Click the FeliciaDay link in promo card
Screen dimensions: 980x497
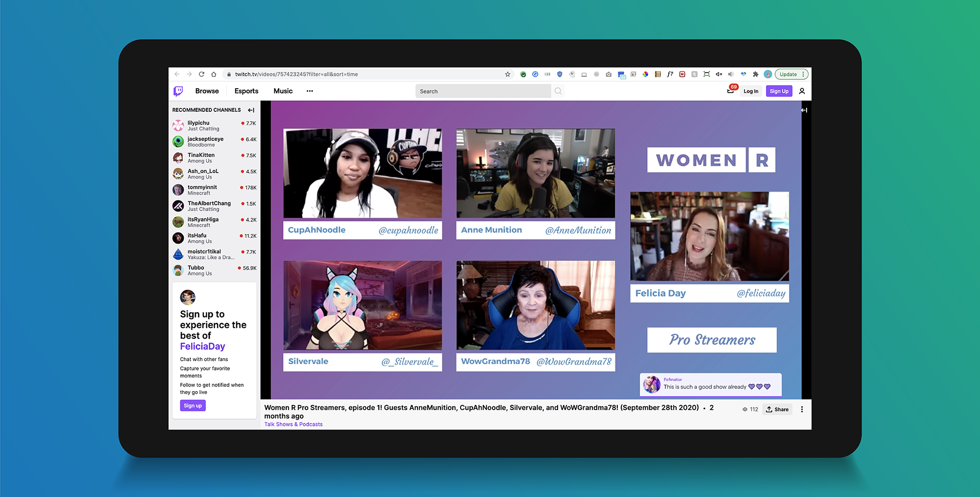coord(202,347)
